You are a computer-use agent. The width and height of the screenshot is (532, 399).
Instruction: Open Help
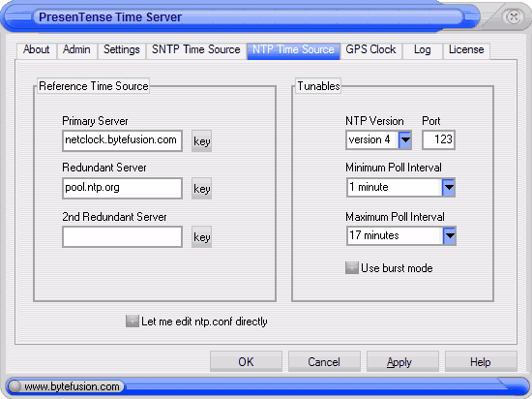click(481, 361)
